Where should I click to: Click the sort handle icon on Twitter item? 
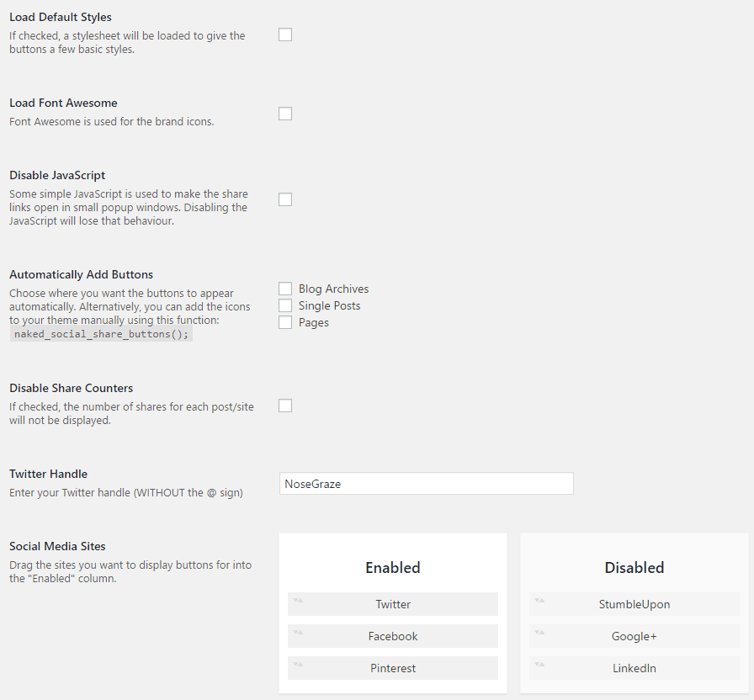point(298,600)
